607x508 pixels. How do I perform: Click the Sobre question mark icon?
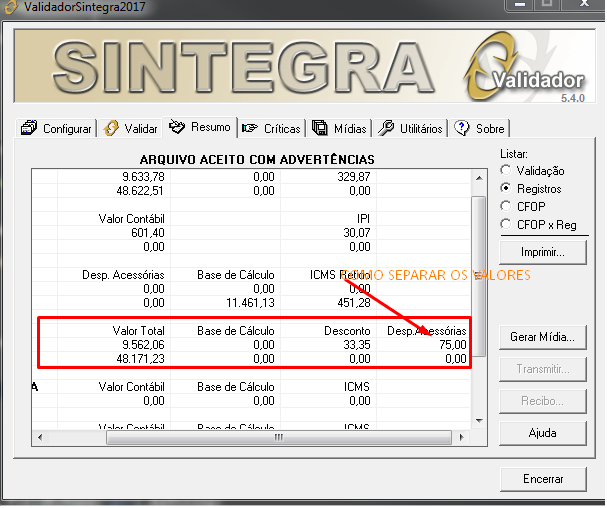pyautogui.click(x=461, y=128)
